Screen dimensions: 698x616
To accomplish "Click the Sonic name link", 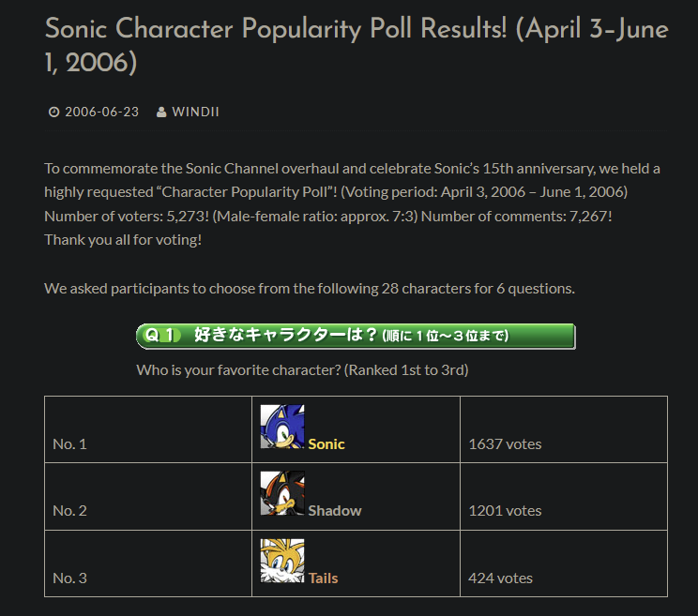I will pyautogui.click(x=326, y=443).
